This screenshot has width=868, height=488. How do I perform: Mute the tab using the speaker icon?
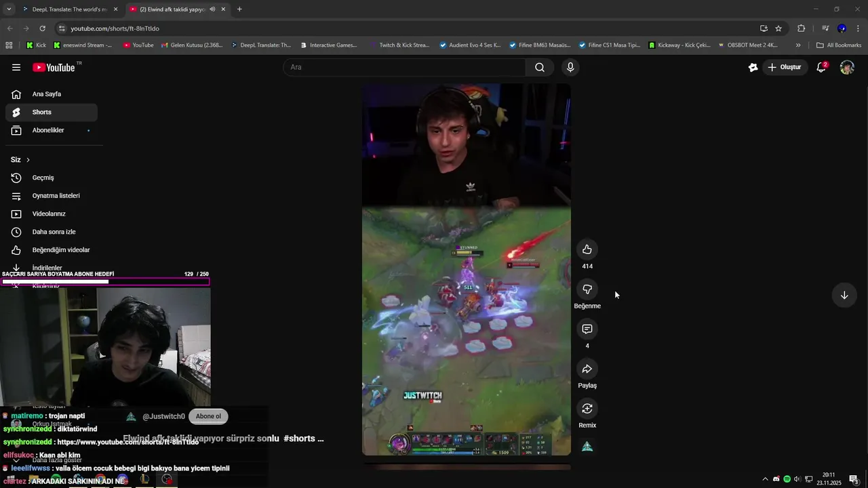point(213,9)
